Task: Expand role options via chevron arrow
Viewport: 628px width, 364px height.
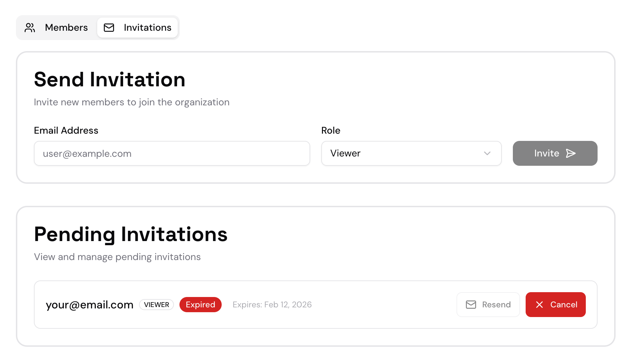Action: 487,153
